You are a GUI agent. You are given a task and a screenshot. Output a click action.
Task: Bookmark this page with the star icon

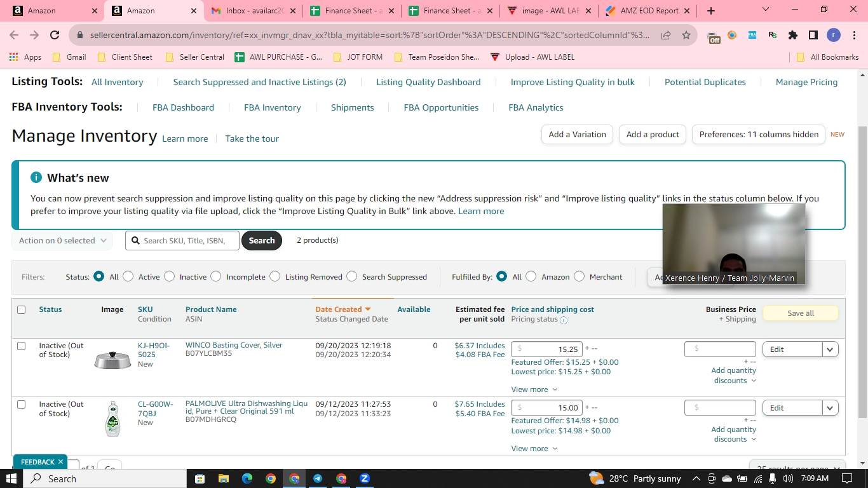686,36
